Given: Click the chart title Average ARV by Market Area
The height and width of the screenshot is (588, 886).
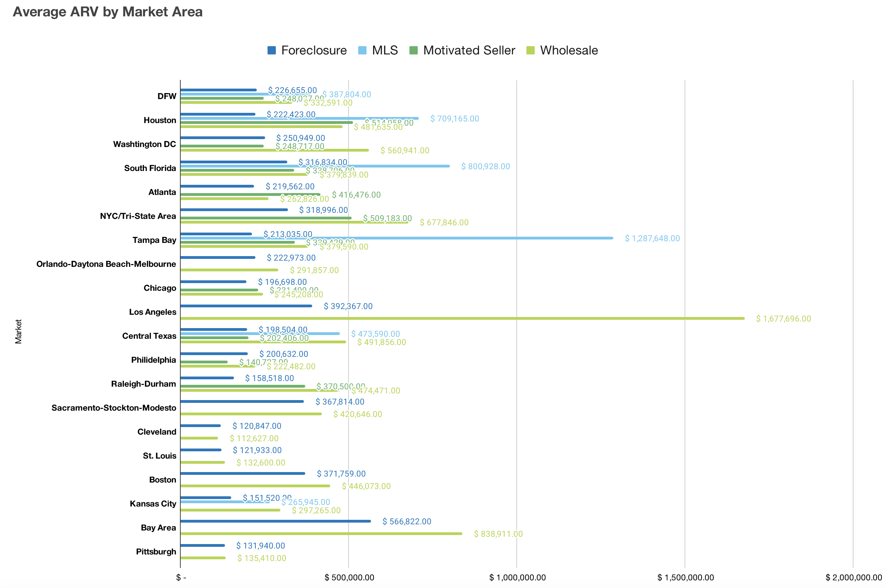Looking at the screenshot, I should pos(108,12).
